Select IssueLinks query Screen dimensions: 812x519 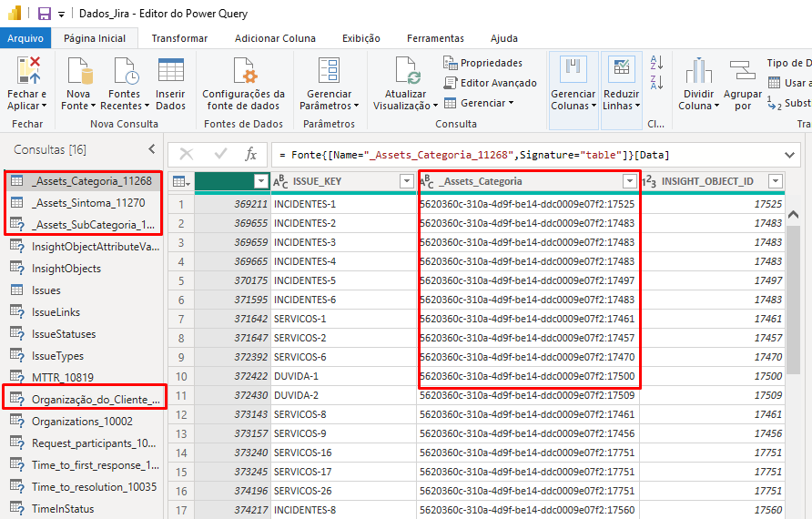click(83, 311)
